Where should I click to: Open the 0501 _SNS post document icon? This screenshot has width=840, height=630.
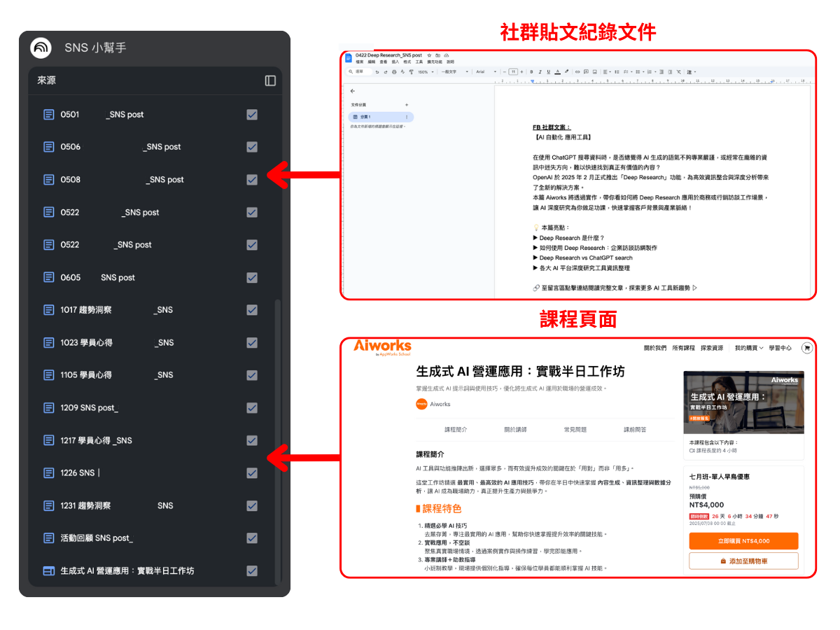coord(49,114)
